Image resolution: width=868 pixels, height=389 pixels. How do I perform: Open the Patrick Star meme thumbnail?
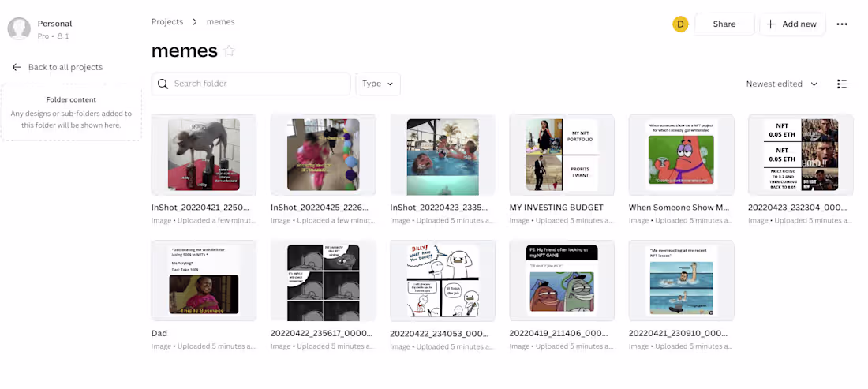click(682, 155)
